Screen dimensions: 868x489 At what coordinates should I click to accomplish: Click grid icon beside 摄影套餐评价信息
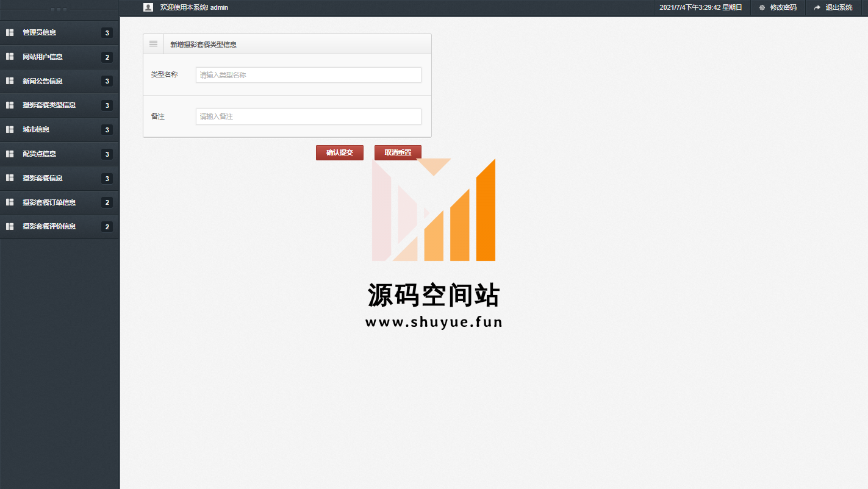pos(10,226)
